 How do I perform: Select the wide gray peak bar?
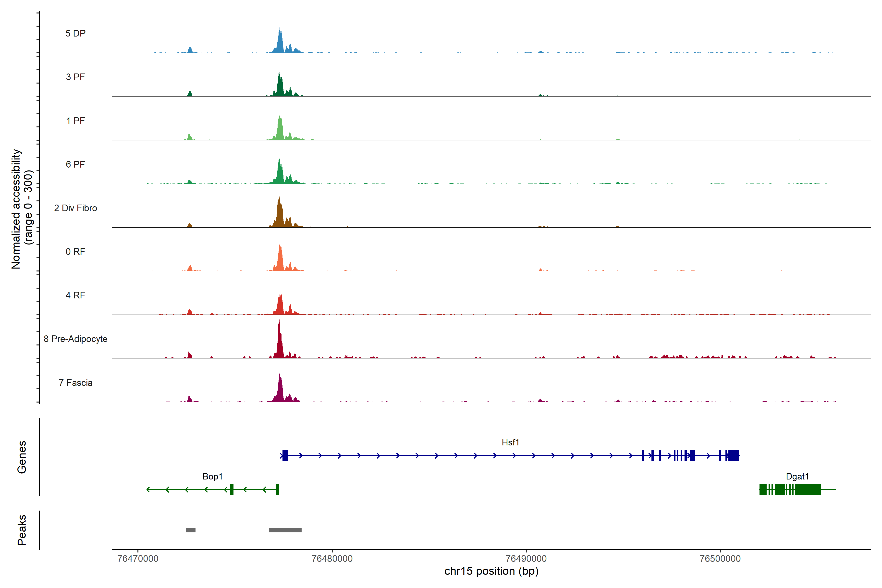(285, 530)
